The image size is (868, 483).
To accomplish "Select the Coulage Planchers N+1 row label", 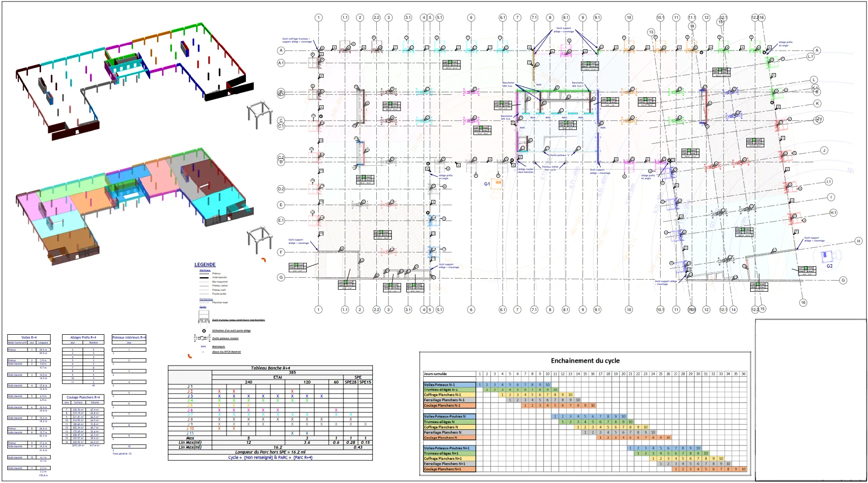I will tap(450, 469).
